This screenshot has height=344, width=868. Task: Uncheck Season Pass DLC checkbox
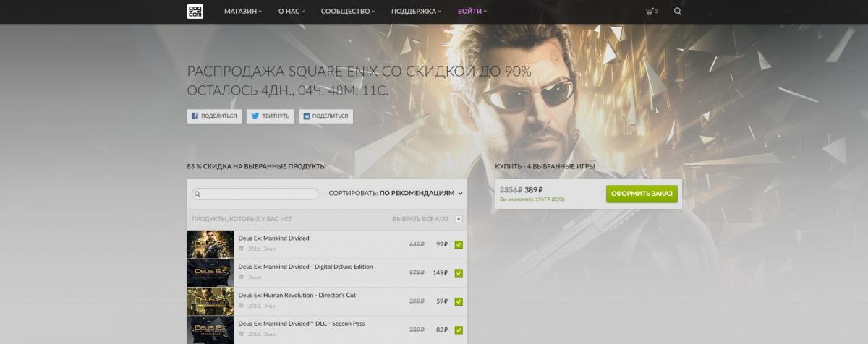click(459, 330)
